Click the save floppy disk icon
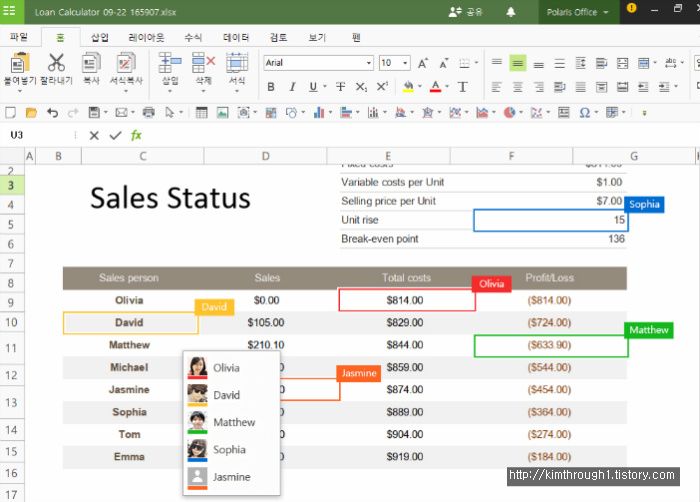 (94, 113)
